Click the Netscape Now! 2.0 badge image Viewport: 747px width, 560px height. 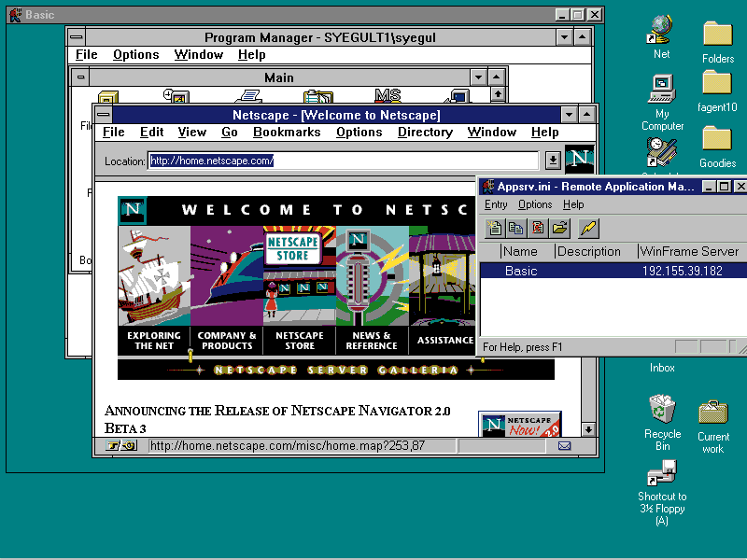[x=520, y=425]
